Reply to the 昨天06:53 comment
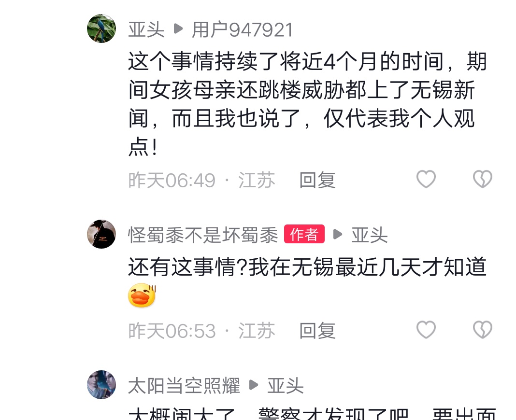516x420 pixels. point(317,331)
